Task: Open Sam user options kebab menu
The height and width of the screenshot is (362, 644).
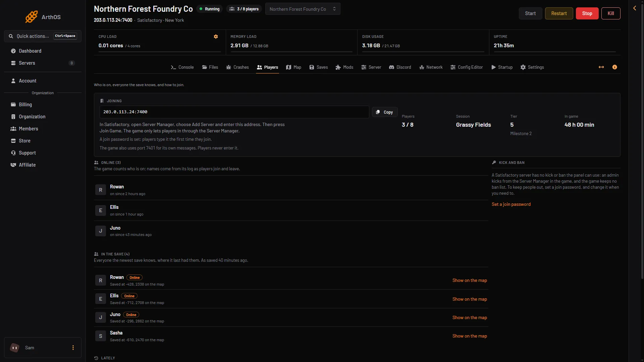Action: pyautogui.click(x=73, y=348)
